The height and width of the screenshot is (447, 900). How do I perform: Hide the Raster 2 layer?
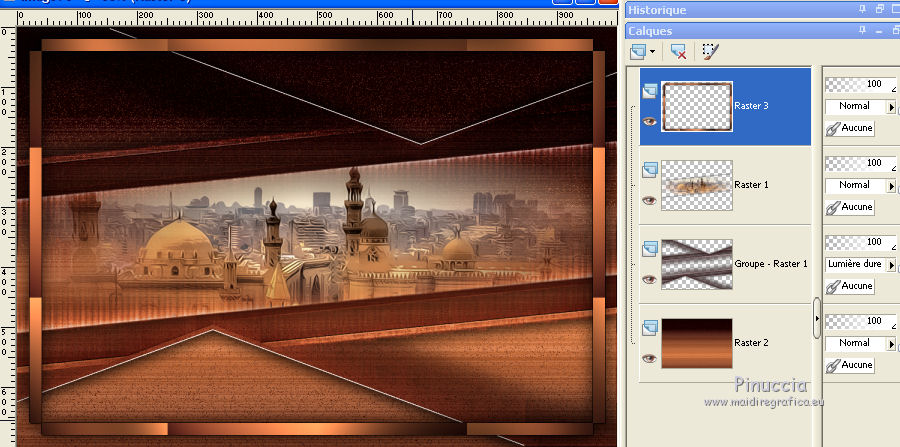[649, 358]
